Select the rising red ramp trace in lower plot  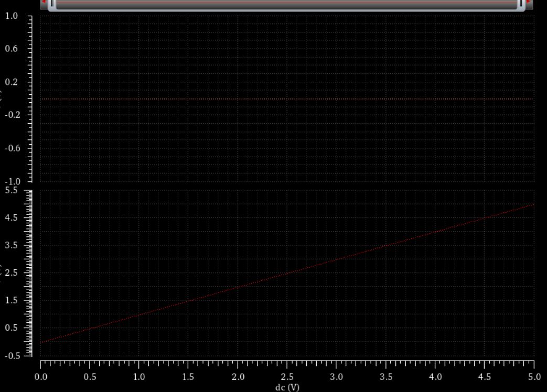coord(287,273)
